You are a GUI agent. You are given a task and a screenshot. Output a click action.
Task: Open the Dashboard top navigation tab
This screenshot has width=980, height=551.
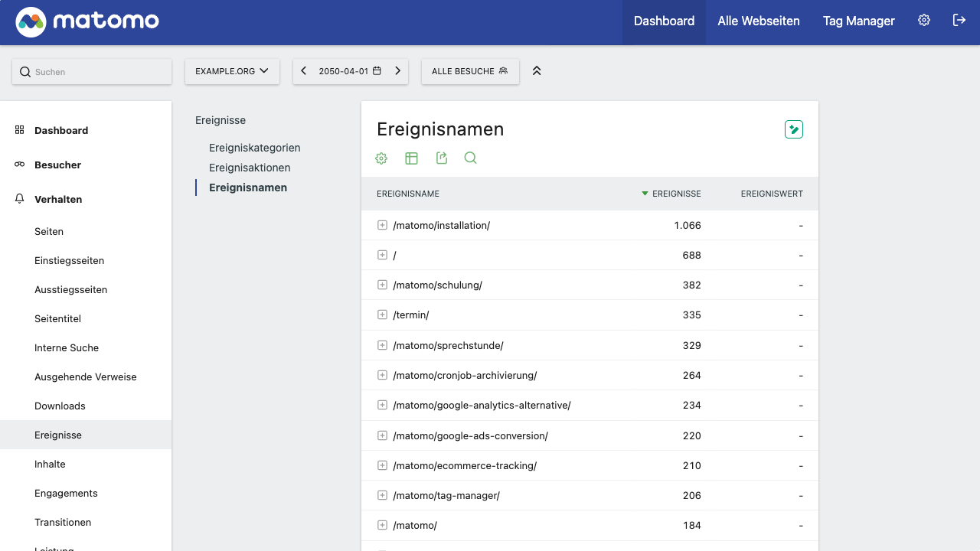pos(664,21)
